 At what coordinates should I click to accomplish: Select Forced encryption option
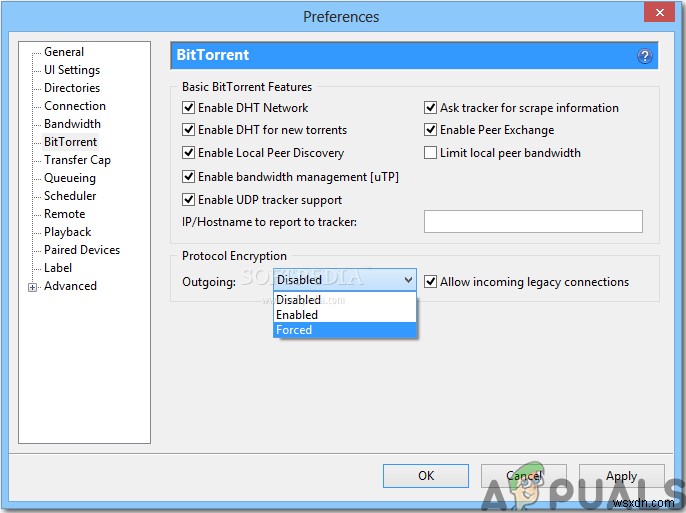(345, 330)
